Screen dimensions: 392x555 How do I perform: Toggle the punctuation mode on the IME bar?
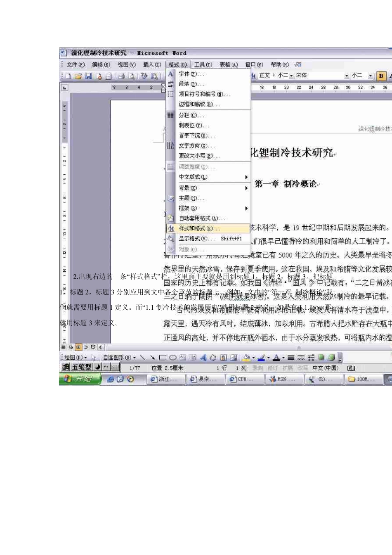[x=106, y=367]
